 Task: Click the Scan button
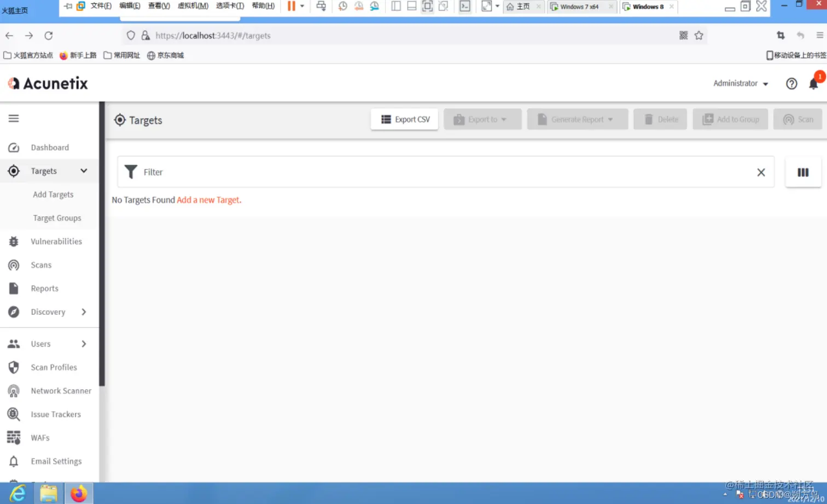[x=797, y=119]
